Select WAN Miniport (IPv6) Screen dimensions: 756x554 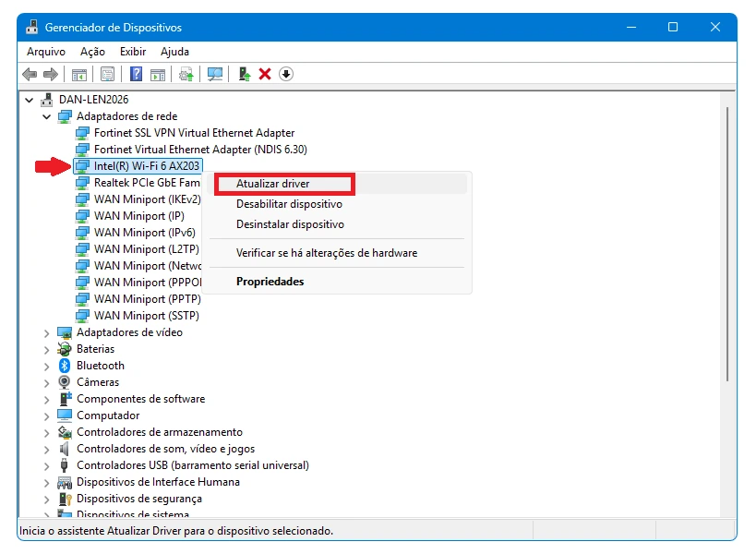point(145,233)
